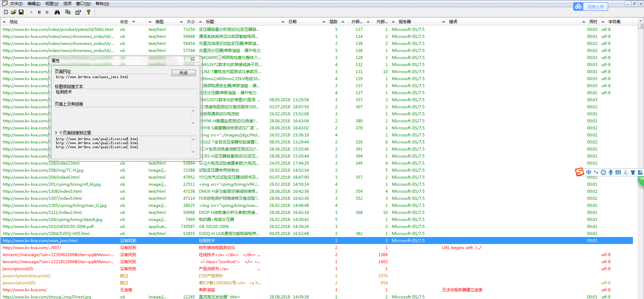Open the 选项 menu
Viewport: 644px width, 299px height.
(67, 4)
